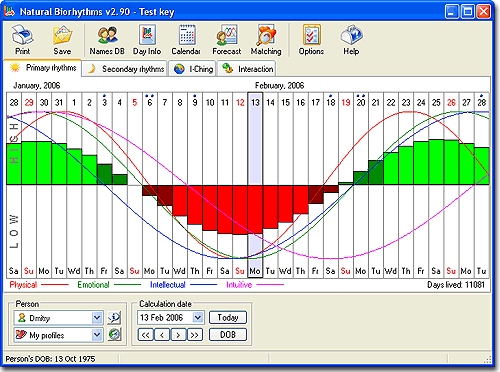Step forward one day with the > button

178,335
